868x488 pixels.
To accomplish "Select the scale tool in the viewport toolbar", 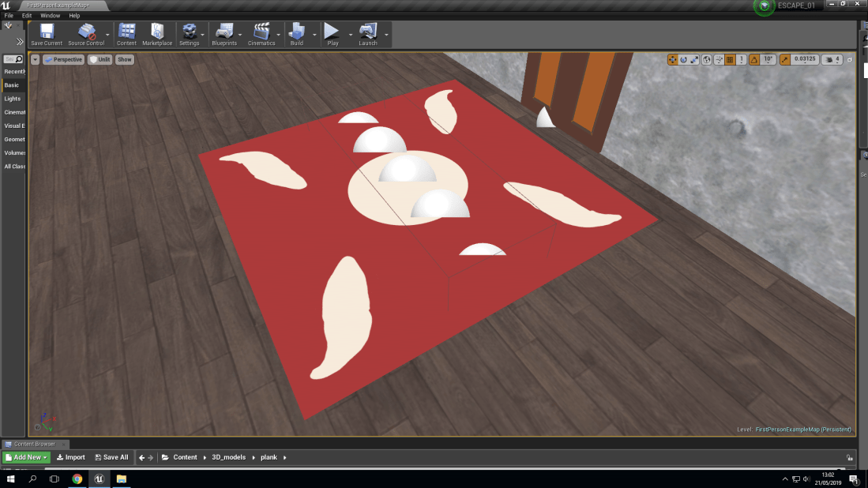I will [x=694, y=59].
